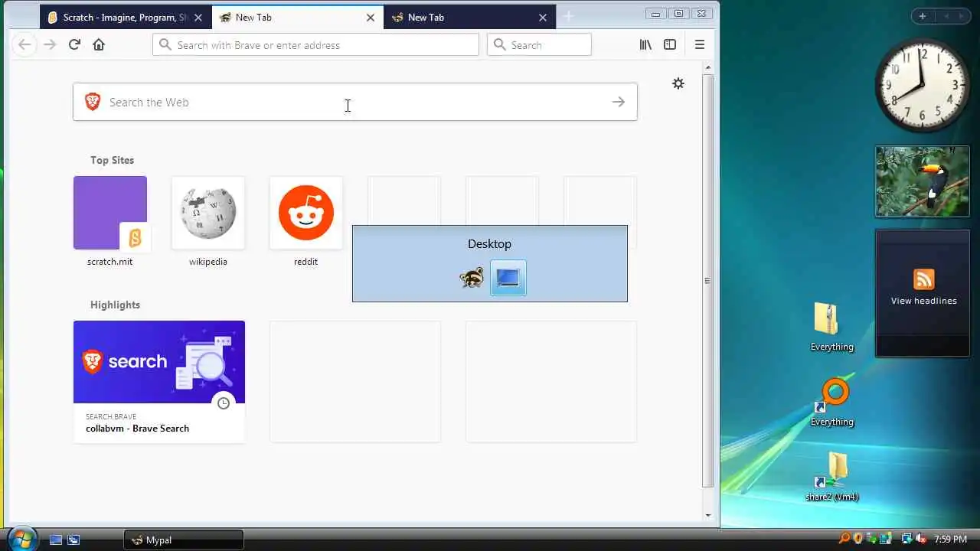Go back using the browser back arrow

tap(24, 44)
